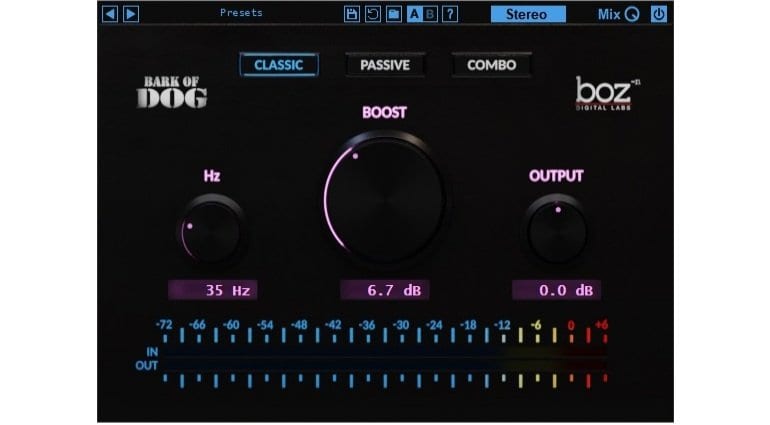The image size is (770, 425).
Task: Click the IN meter label
Action: coord(152,352)
